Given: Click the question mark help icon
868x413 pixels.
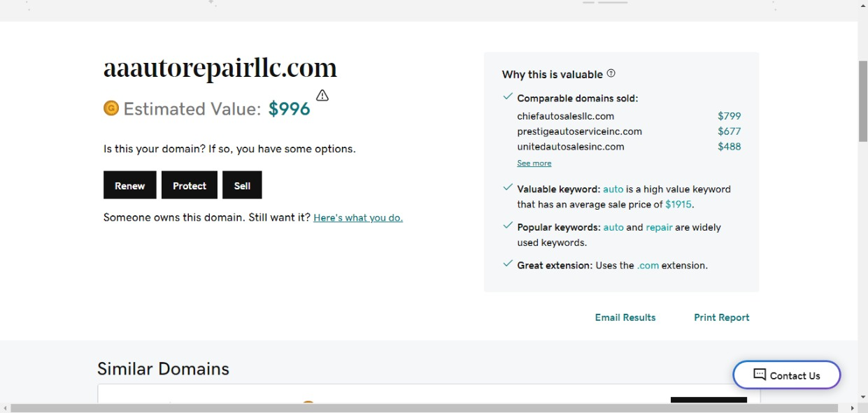Looking at the screenshot, I should click(611, 73).
